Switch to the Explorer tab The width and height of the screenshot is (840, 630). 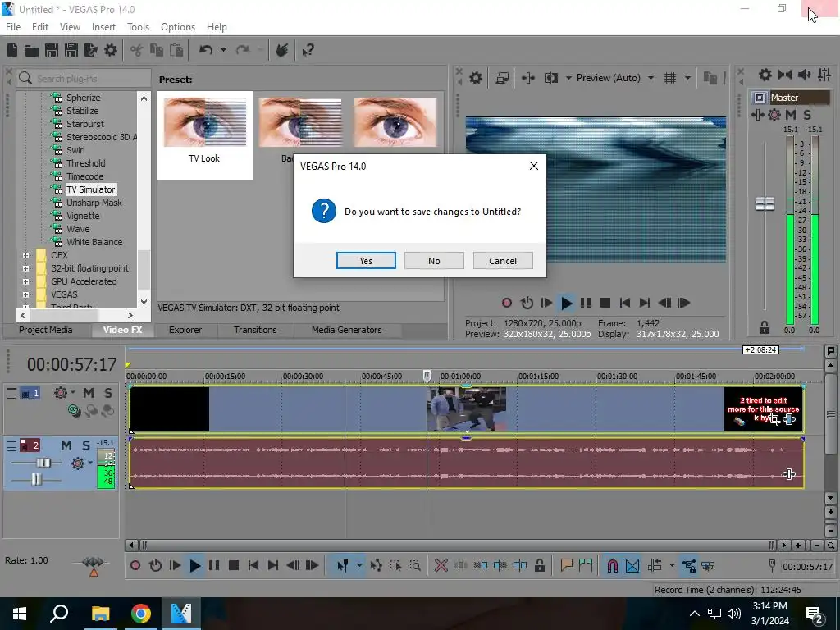[185, 330]
